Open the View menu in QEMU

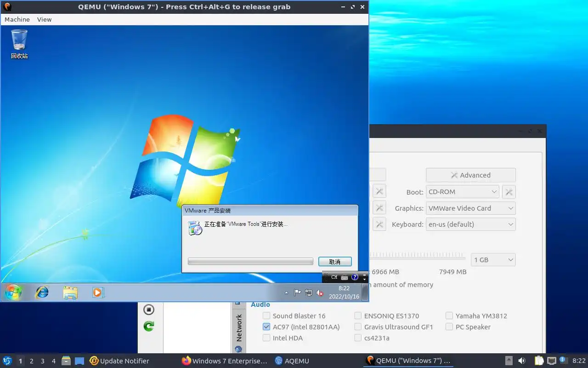coord(44,19)
